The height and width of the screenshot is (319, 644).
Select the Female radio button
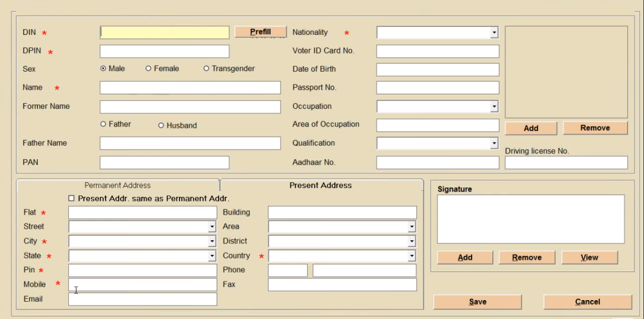(149, 68)
